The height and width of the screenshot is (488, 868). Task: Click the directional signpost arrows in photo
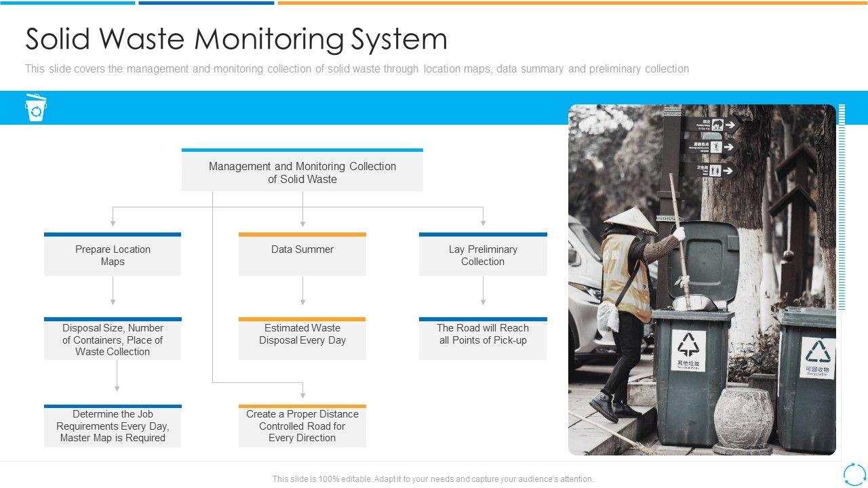pos(709,146)
